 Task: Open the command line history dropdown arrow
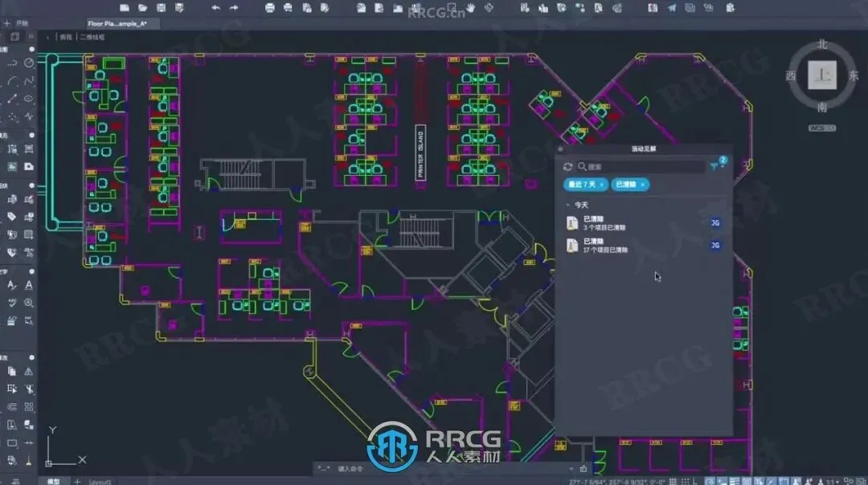571,468
